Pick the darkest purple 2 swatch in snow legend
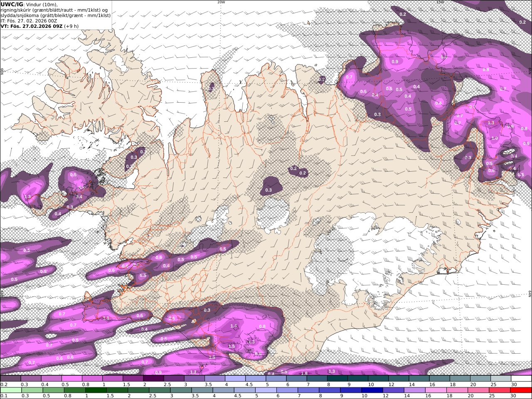Viewport: 532px width, 399px height. point(153,379)
